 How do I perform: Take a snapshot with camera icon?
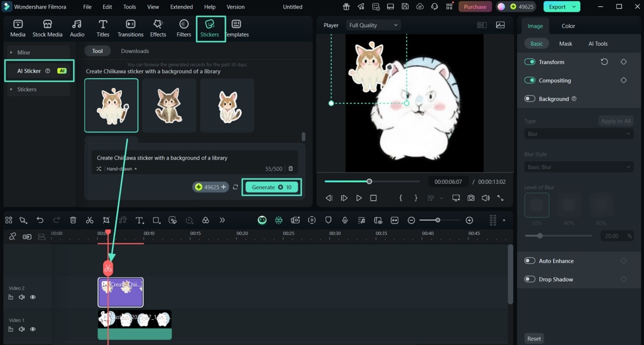coord(471,198)
